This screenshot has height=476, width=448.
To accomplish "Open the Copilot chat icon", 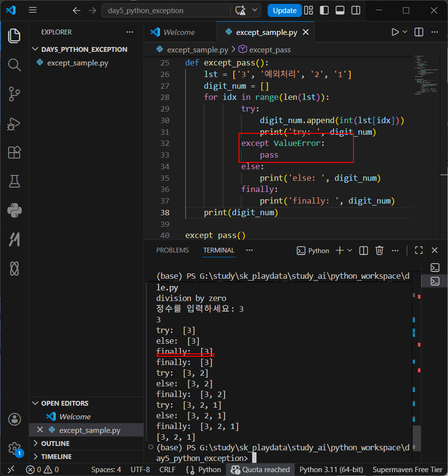I will (240, 11).
